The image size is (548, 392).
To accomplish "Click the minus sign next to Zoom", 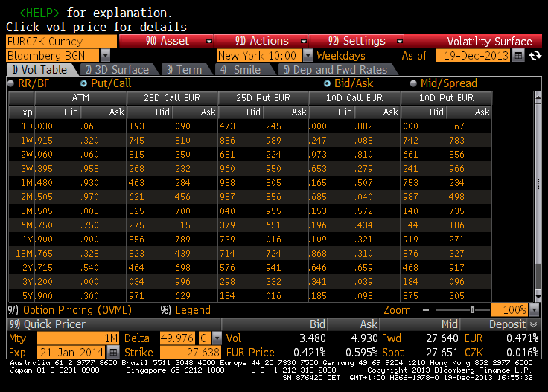I will pyautogui.click(x=426, y=310).
